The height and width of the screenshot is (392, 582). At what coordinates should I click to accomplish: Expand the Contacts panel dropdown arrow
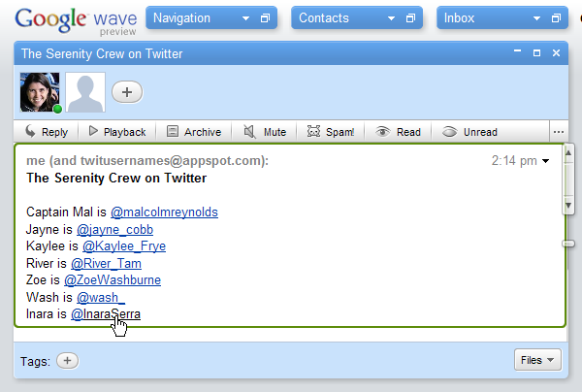(391, 18)
